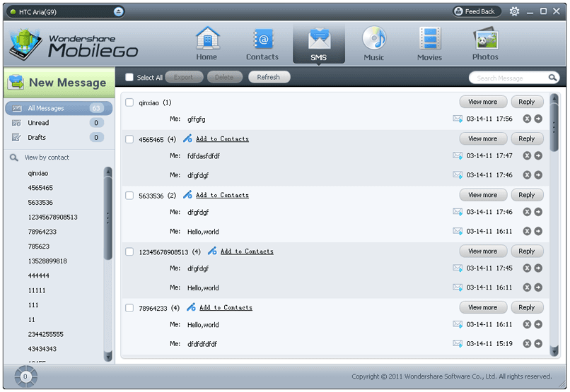Forward the fdfdasfdfdf message with arrow icon
Screen dimensions: 570x392
click(x=538, y=155)
